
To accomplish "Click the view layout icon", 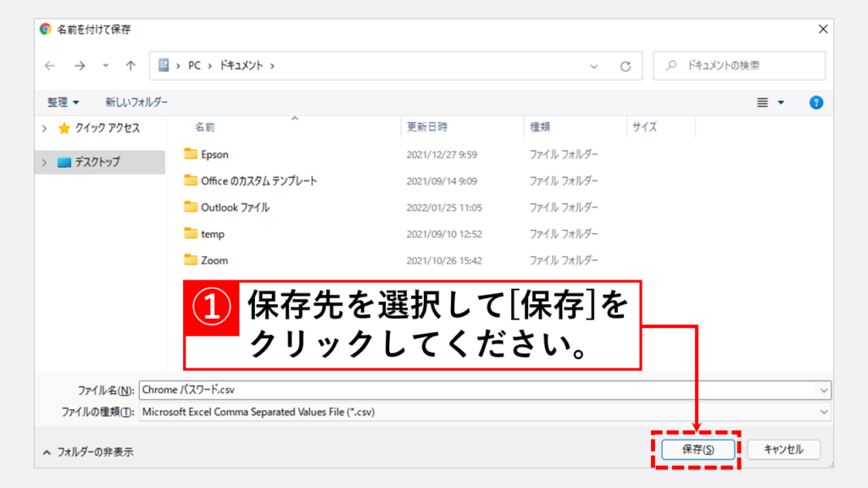I will pos(762,103).
